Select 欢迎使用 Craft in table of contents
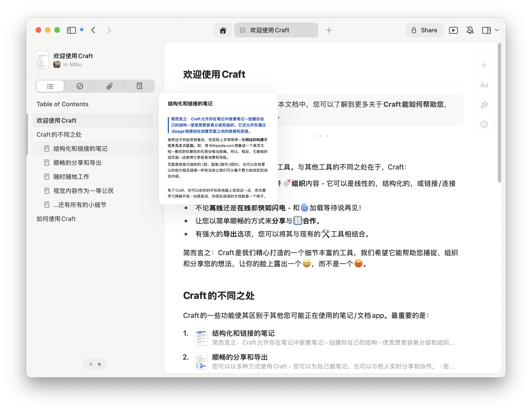The image size is (532, 412). (x=93, y=121)
